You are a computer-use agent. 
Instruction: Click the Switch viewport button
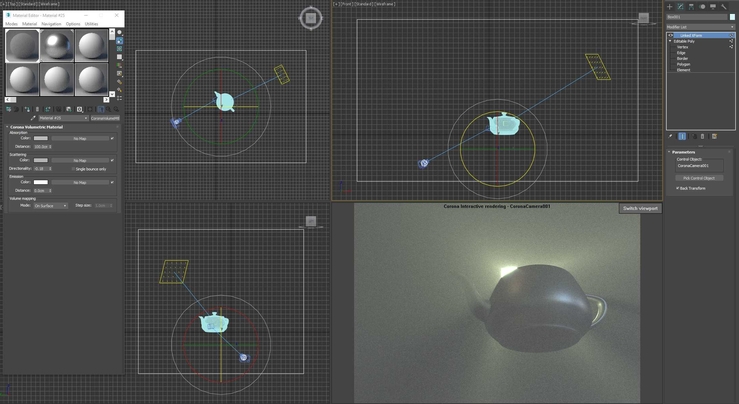pos(640,208)
